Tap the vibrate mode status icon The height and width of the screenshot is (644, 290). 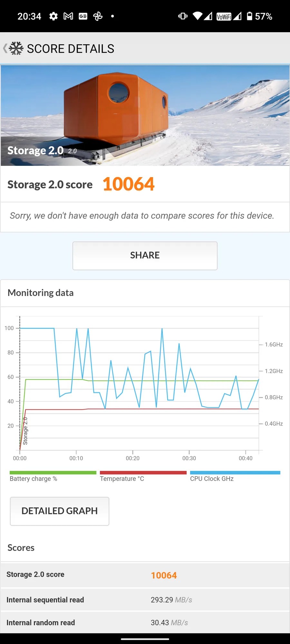(x=183, y=16)
